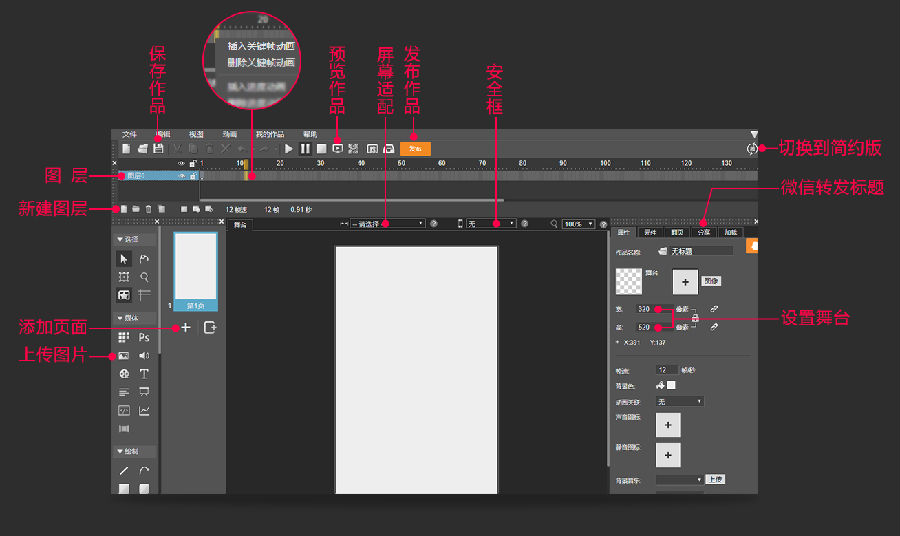Screen dimensions: 900x536
Task: Click the Save work floppy icon
Action: [x=158, y=149]
